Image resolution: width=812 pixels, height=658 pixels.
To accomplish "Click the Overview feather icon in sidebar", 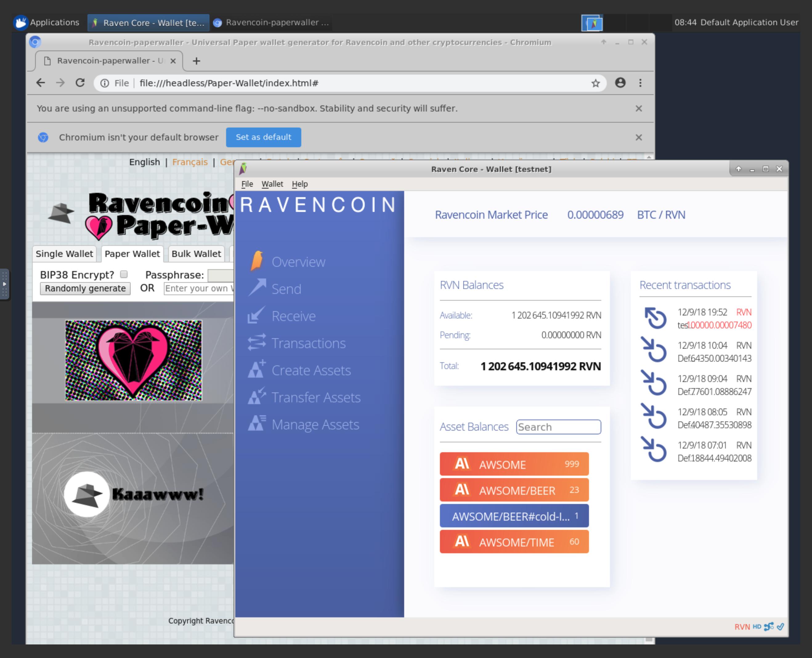I will click(x=257, y=261).
